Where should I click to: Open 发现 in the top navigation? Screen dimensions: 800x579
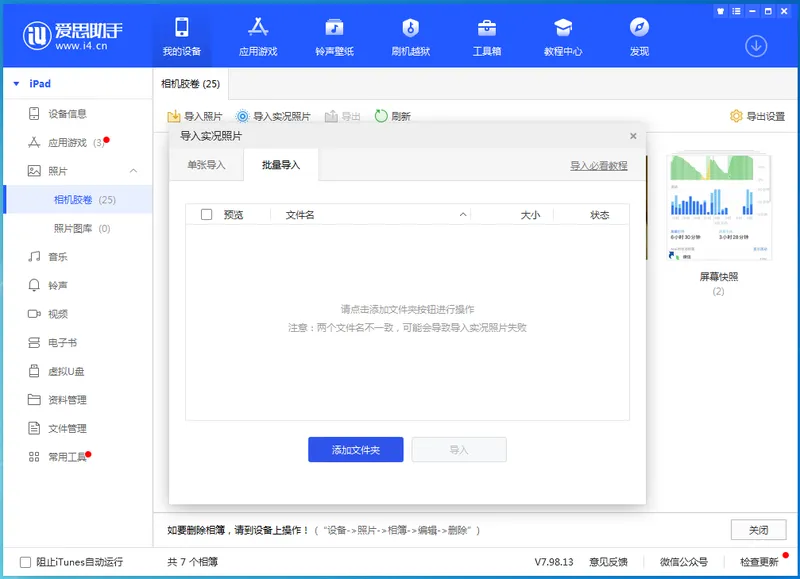(x=639, y=36)
